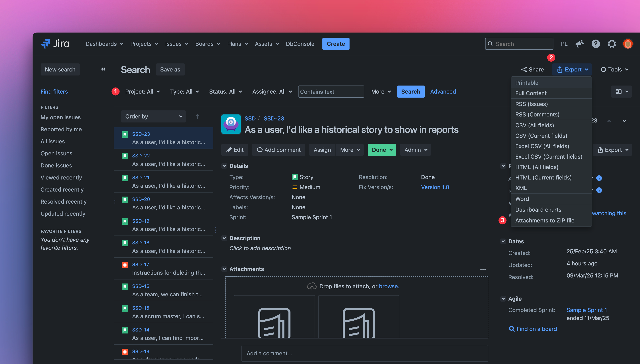
Task: Select CSV (All fields) export option
Action: [535, 125]
